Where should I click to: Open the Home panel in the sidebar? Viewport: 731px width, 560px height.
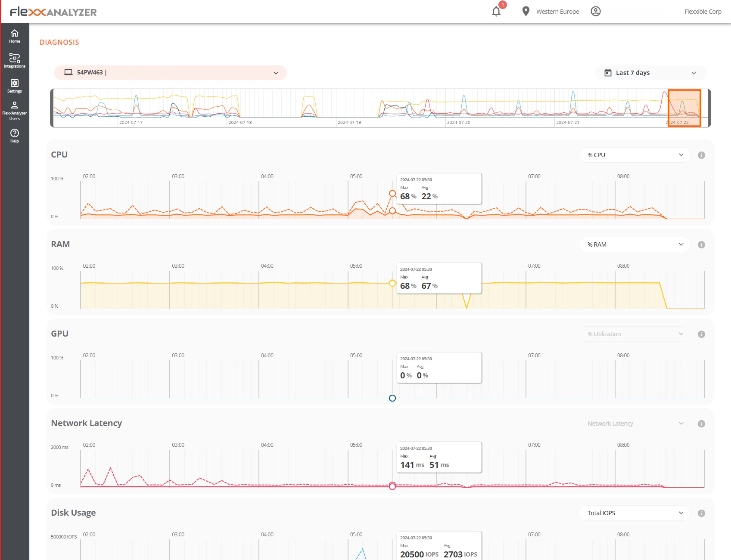[x=14, y=36]
